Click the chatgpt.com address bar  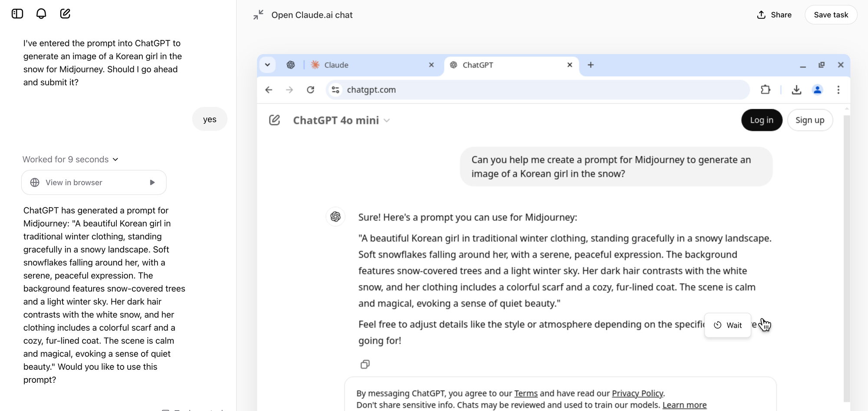pos(538,90)
